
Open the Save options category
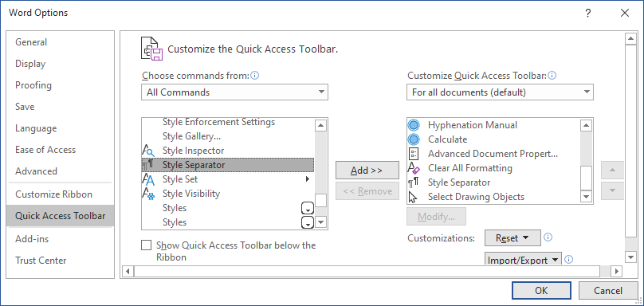point(60,106)
